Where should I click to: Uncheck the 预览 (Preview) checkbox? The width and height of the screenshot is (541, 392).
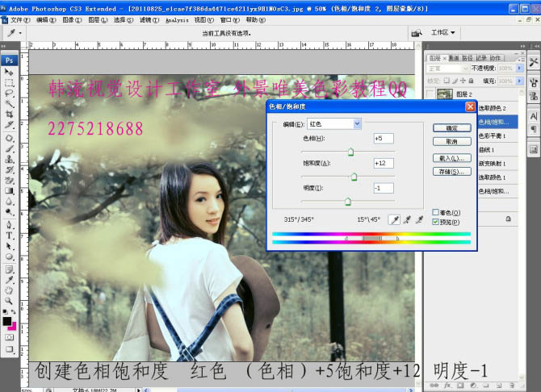coord(435,222)
